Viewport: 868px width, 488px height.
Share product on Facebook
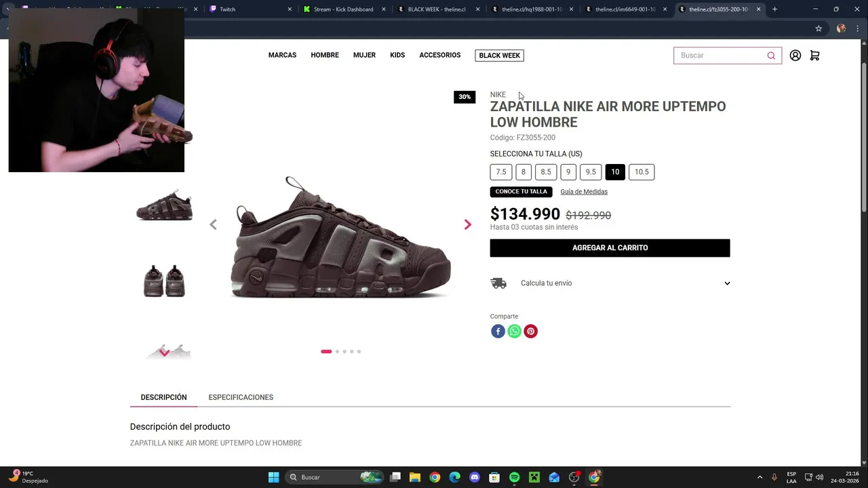498,331
